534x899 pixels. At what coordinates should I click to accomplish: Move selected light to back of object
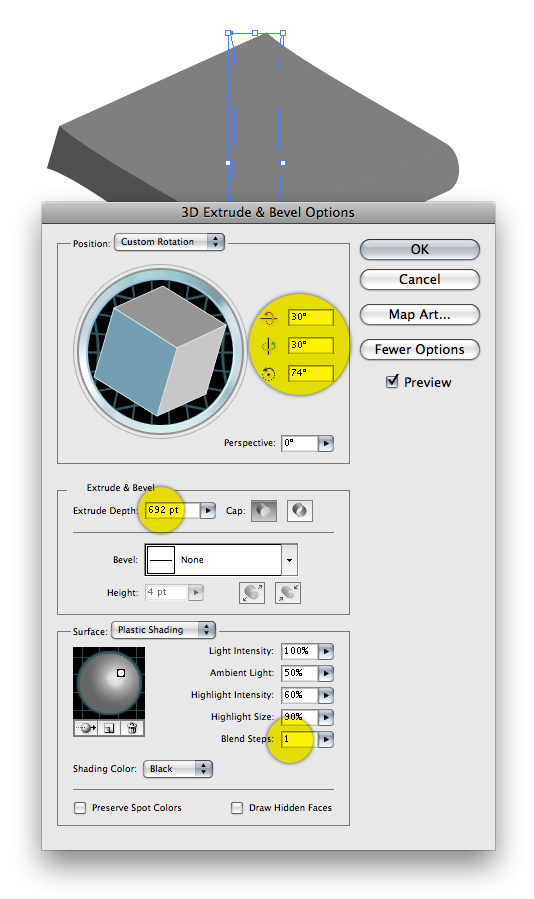pos(86,728)
